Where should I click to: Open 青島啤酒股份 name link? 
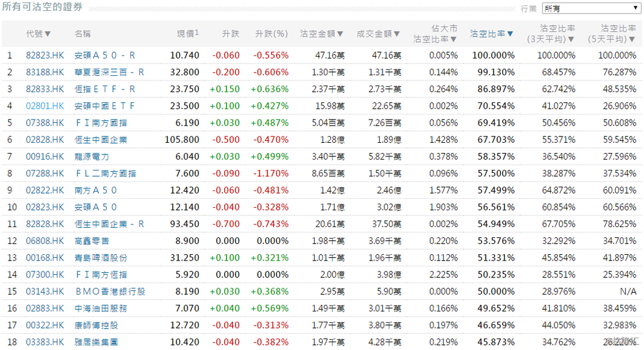(x=100, y=258)
